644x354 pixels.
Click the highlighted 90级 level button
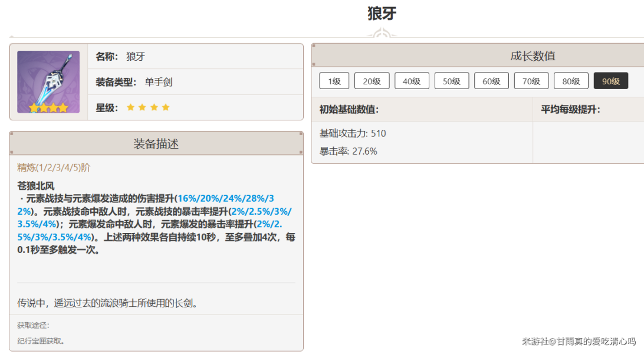[611, 81]
